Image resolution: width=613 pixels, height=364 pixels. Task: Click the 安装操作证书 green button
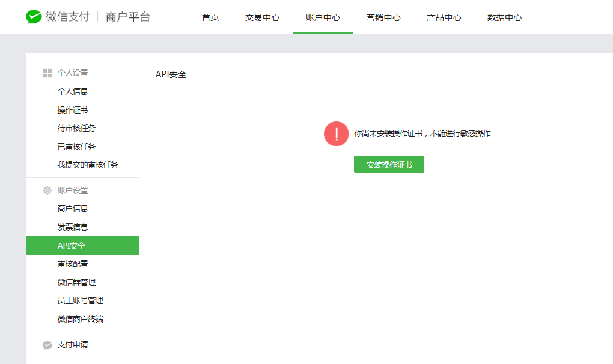pos(388,163)
